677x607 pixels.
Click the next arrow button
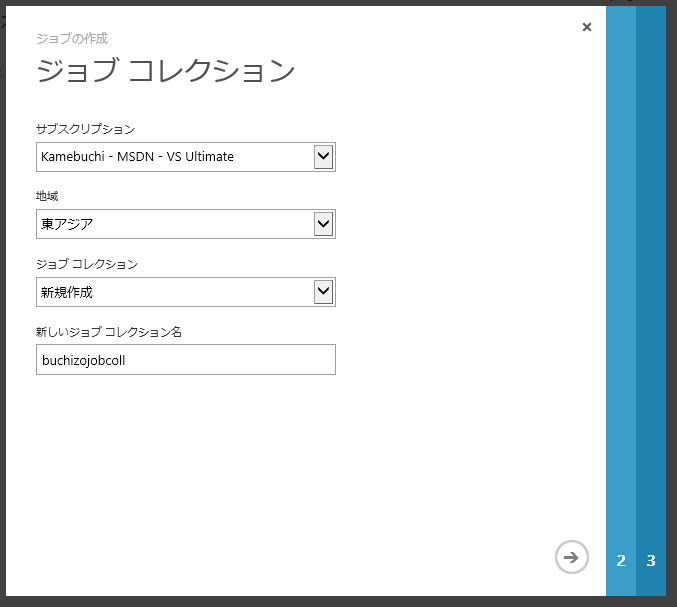tap(571, 557)
